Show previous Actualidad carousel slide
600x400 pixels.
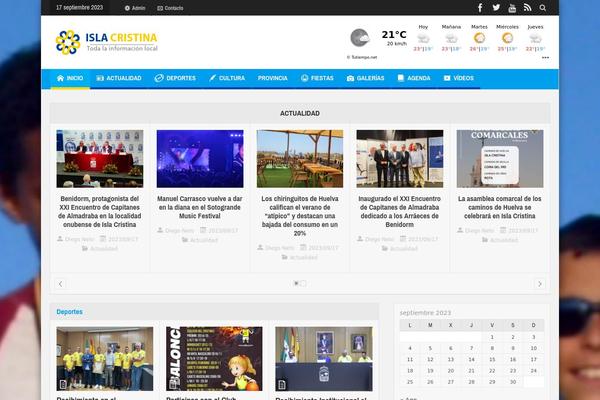coord(60,284)
